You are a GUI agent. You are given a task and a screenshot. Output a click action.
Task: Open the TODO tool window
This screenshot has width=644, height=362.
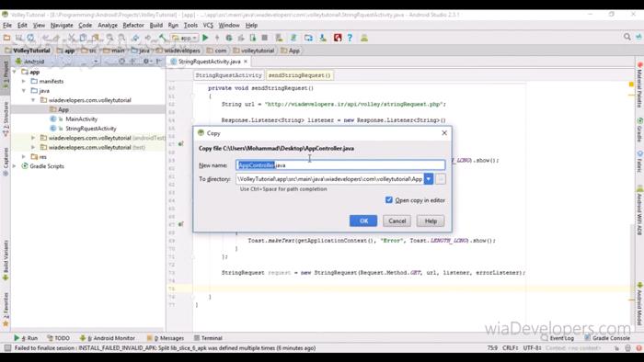point(59,338)
